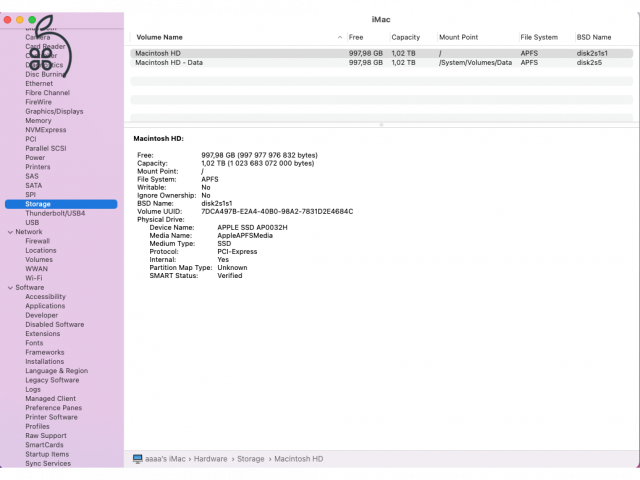Image resolution: width=640 pixels, height=480 pixels.
Task: Select the Macintosh HD volume row
Action: coord(381,53)
